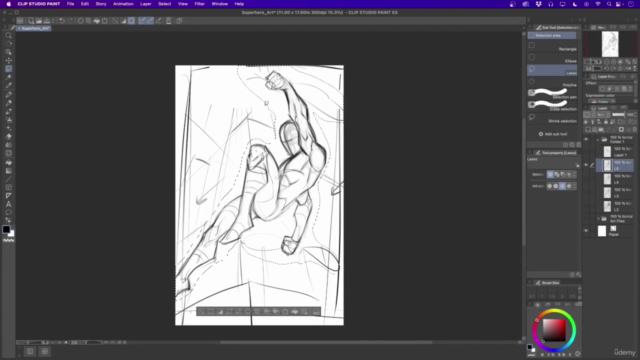Select the Lasso sub tool
The width and height of the screenshot is (640, 360).
[x=552, y=70]
